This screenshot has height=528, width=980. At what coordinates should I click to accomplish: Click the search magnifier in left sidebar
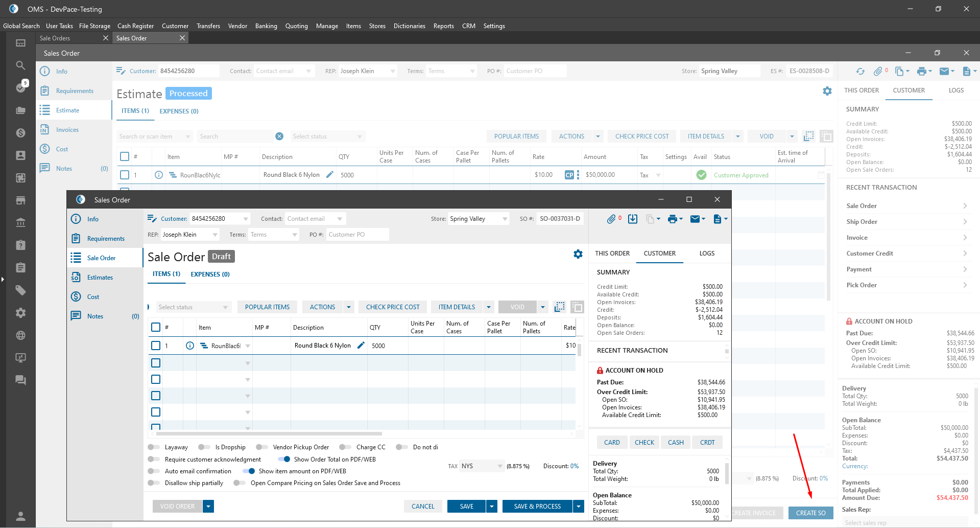[x=20, y=65]
